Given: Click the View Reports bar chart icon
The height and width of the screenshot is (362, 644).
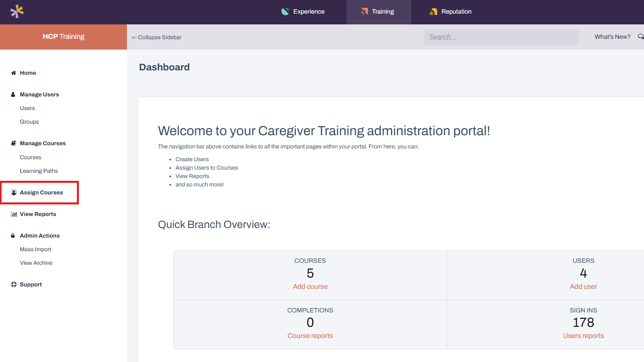Looking at the screenshot, I should coord(13,214).
